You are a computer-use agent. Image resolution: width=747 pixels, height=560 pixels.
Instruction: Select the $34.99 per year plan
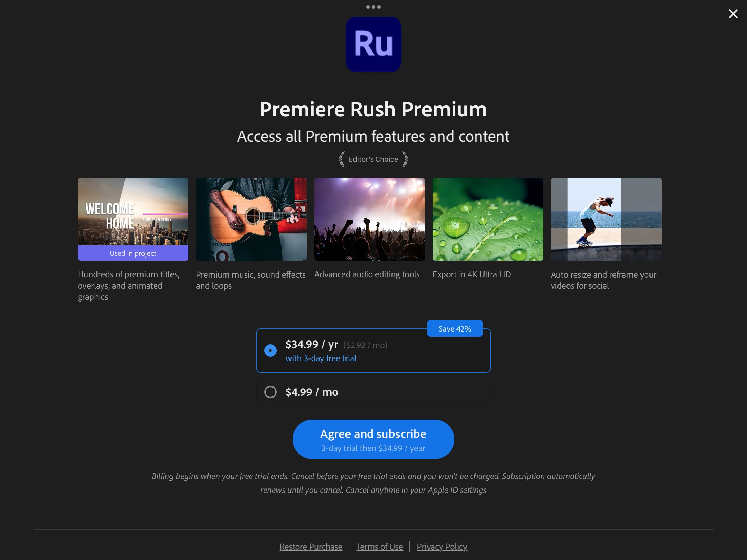pos(373,351)
